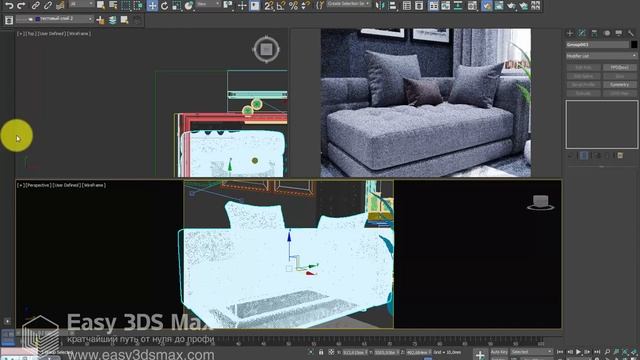This screenshot has width=640, height=360.
Task: Toggle Percent Snap
Action: [x=293, y=5]
